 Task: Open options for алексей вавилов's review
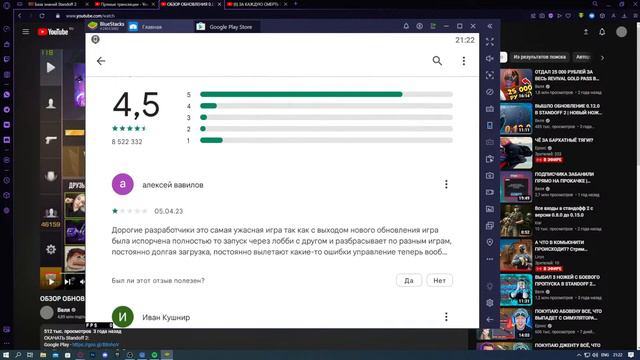[x=446, y=184]
